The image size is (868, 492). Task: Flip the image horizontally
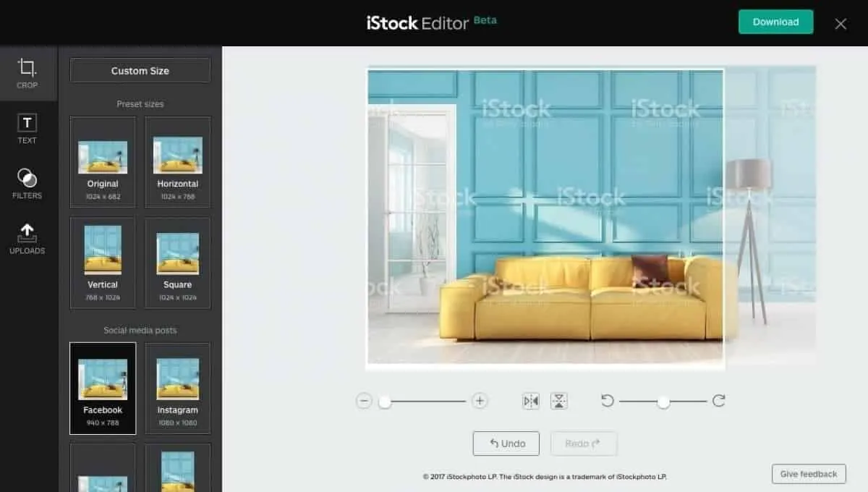point(531,401)
